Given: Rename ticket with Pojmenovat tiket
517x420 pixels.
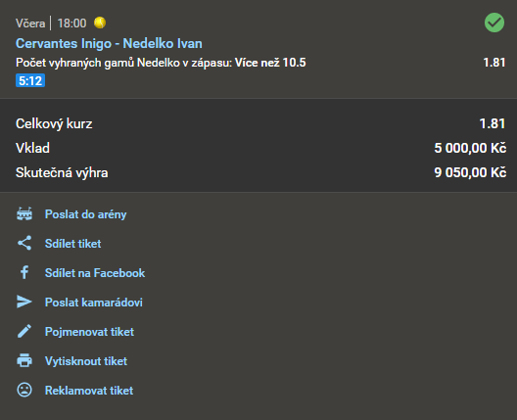Looking at the screenshot, I should click(89, 331).
